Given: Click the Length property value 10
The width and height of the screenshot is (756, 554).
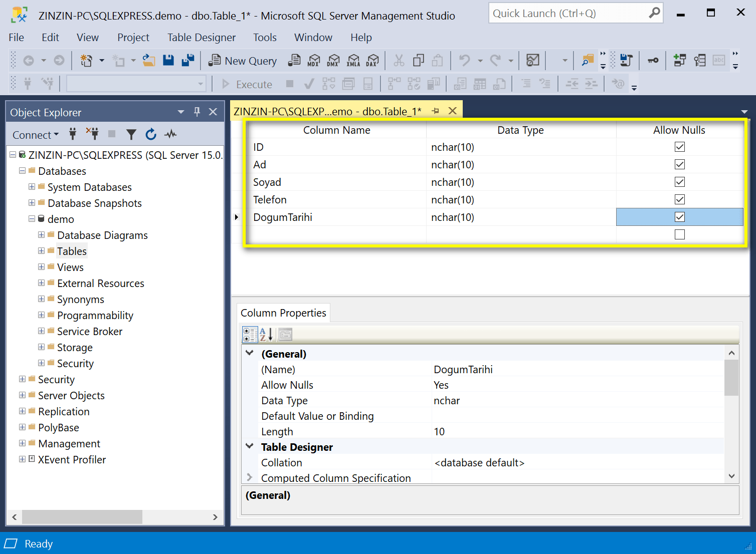Looking at the screenshot, I should (578, 431).
